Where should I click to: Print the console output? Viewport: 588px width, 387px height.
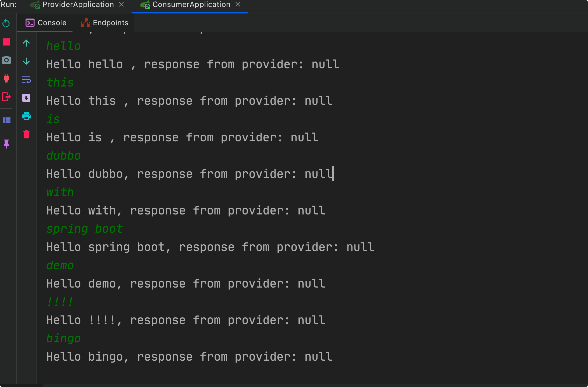click(x=26, y=116)
